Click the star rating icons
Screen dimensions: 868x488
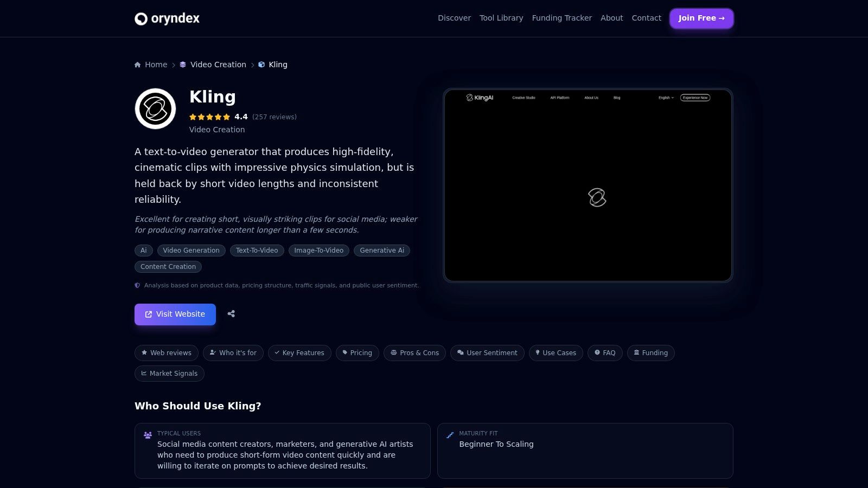[209, 117]
